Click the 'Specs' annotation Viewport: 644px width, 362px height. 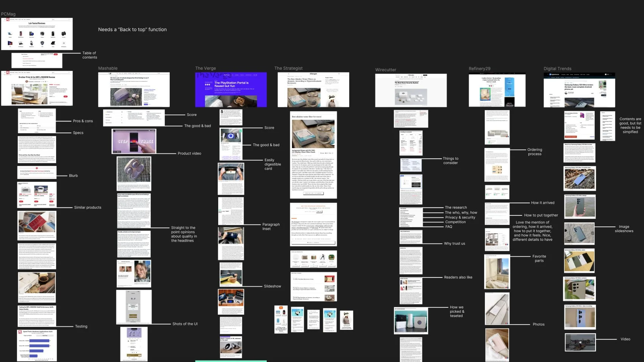coord(78,133)
